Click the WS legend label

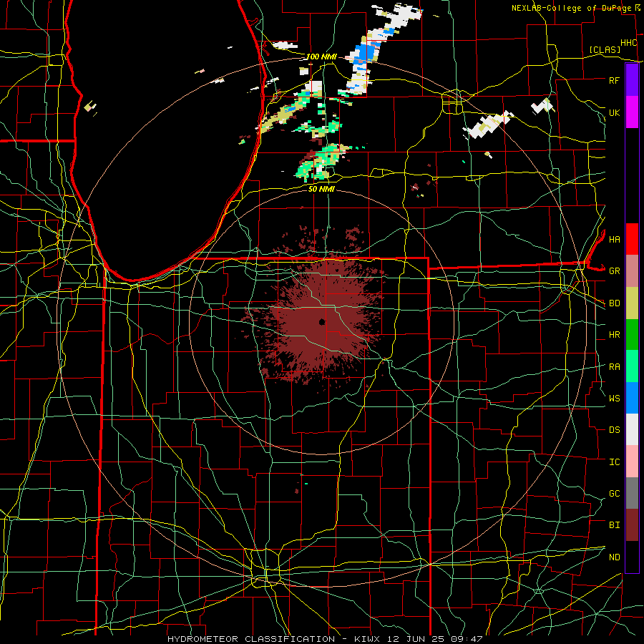(614, 398)
